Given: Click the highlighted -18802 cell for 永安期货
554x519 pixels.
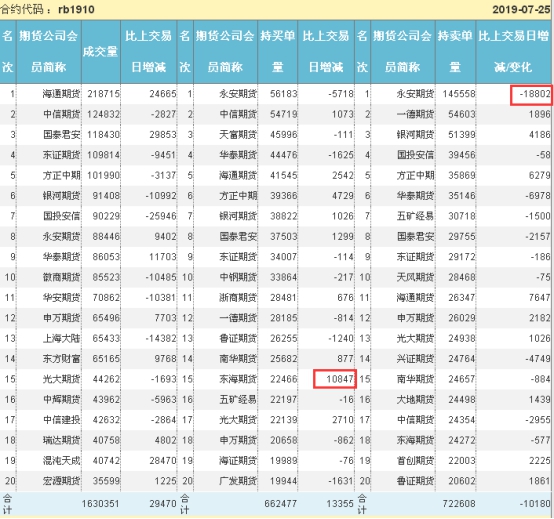Looking at the screenshot, I should [x=531, y=95].
